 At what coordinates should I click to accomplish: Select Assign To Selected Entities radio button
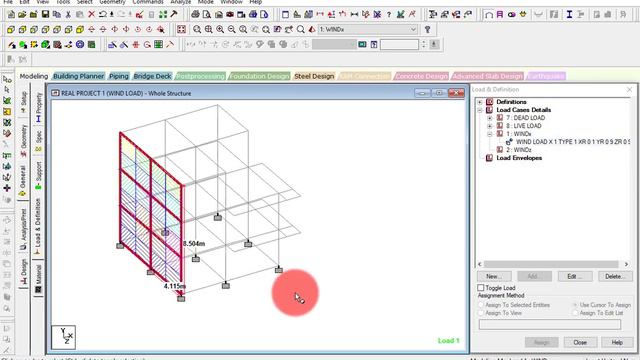(x=481, y=305)
